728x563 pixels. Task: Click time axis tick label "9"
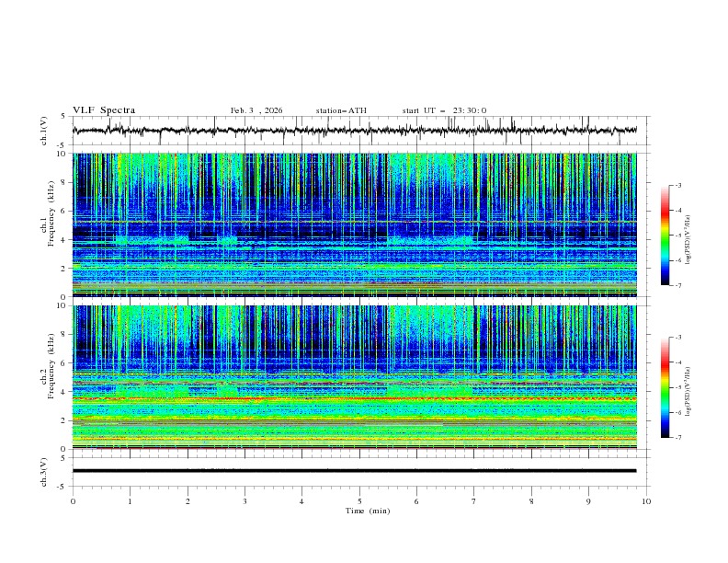[x=588, y=501]
